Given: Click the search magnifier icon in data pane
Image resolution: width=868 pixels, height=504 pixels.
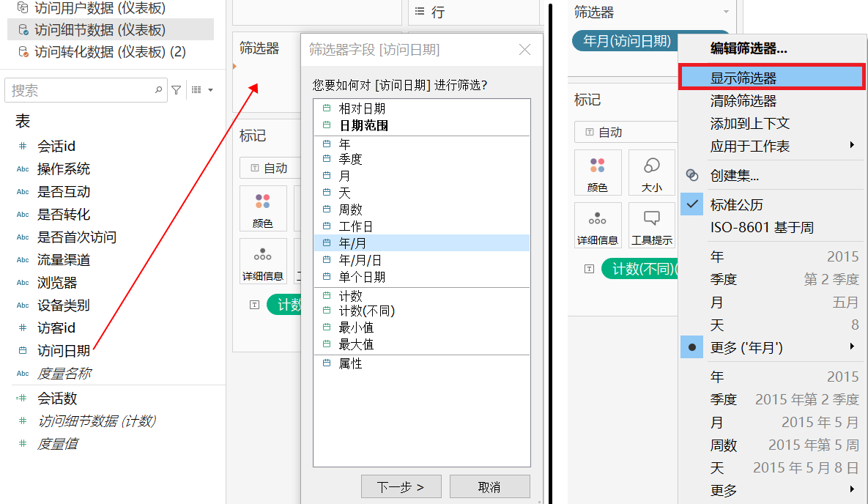Looking at the screenshot, I should coord(158,89).
